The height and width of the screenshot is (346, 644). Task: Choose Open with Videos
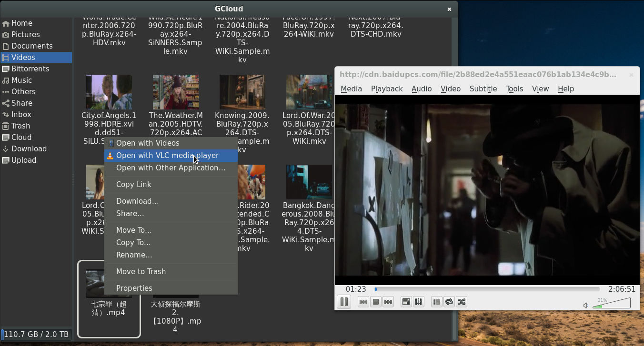[x=171, y=143]
